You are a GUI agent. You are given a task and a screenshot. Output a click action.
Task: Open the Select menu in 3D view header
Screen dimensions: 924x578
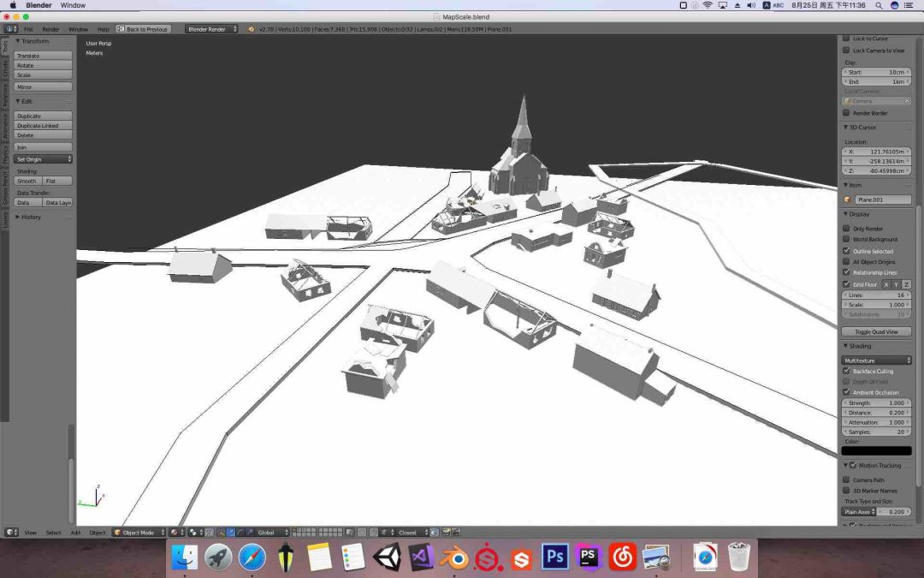[53, 533]
